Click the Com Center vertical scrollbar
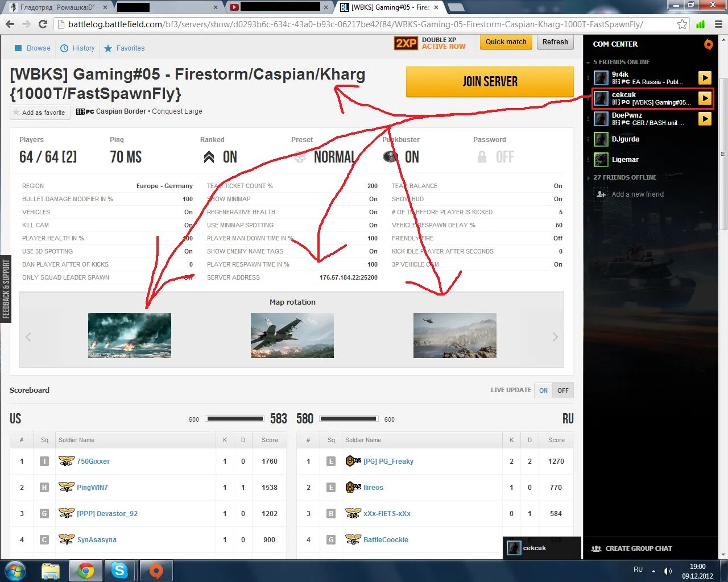The height and width of the screenshot is (582, 728). click(723, 153)
